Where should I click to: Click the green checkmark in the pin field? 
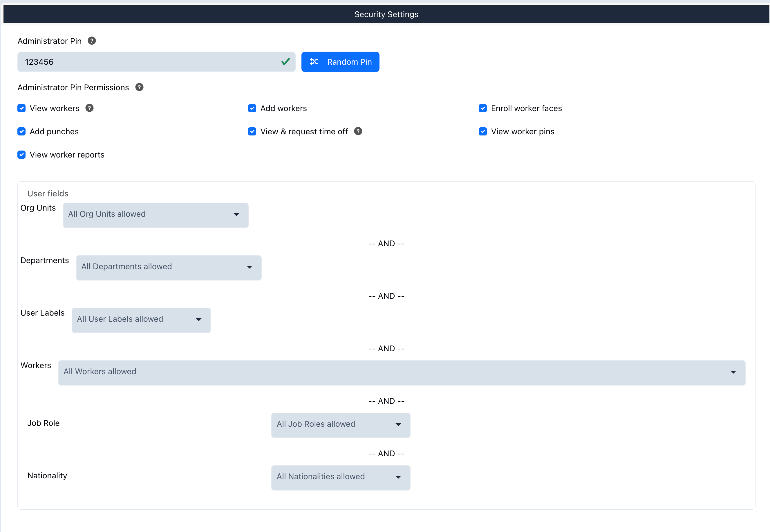[285, 62]
